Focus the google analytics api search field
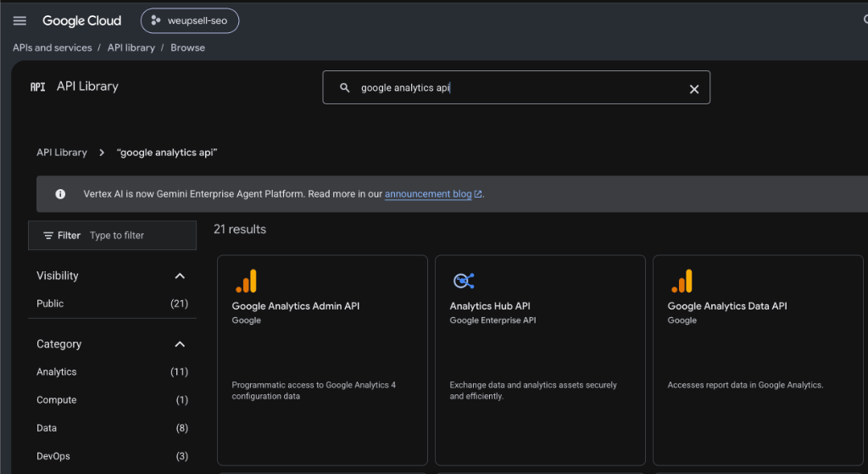868x474 pixels. coord(516,87)
